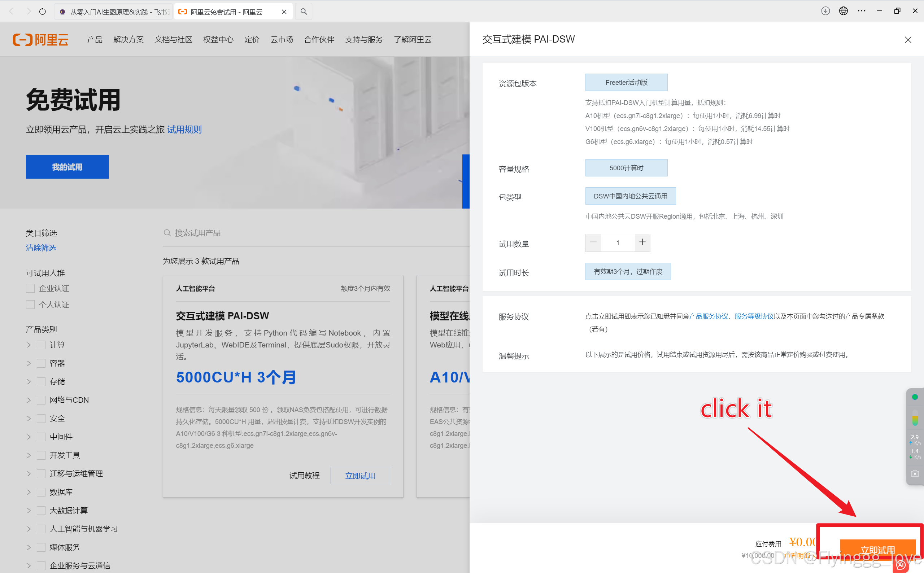The height and width of the screenshot is (573, 924).
Task: Click the 交互式建模 PAI-DSW card title
Action: pos(222,316)
